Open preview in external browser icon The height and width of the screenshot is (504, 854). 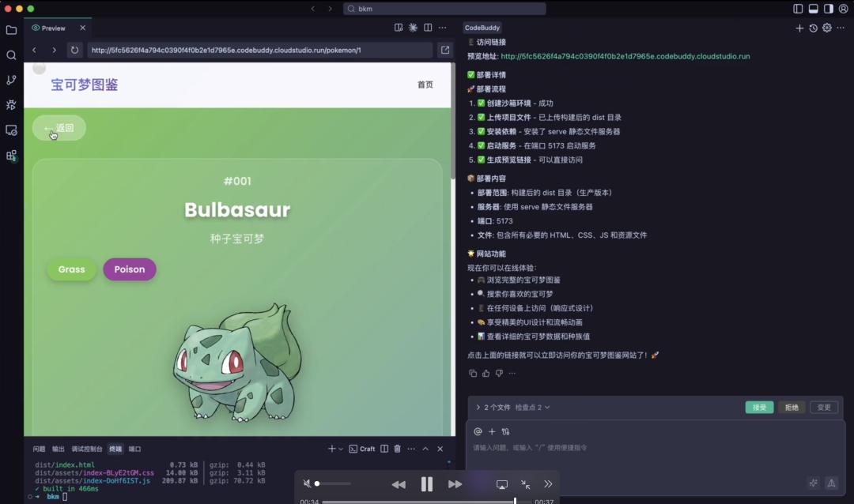coord(445,50)
